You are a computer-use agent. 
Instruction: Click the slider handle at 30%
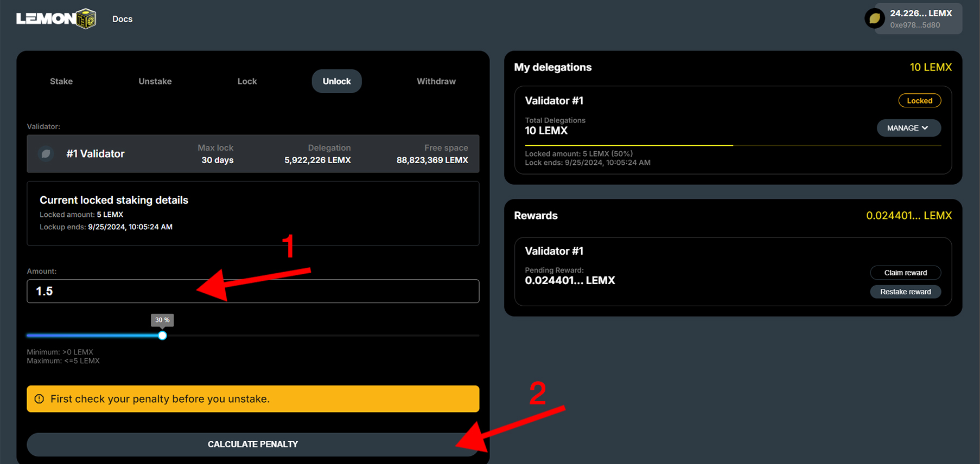tap(162, 336)
